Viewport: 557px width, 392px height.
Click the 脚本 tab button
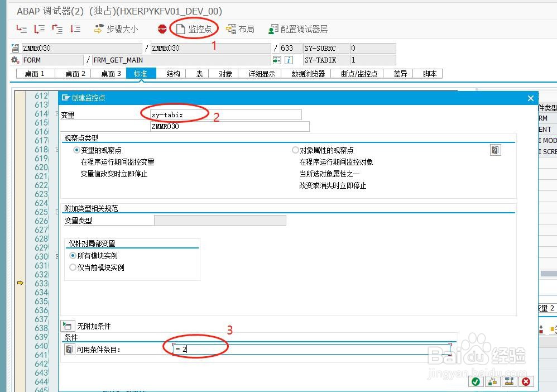tap(428, 73)
